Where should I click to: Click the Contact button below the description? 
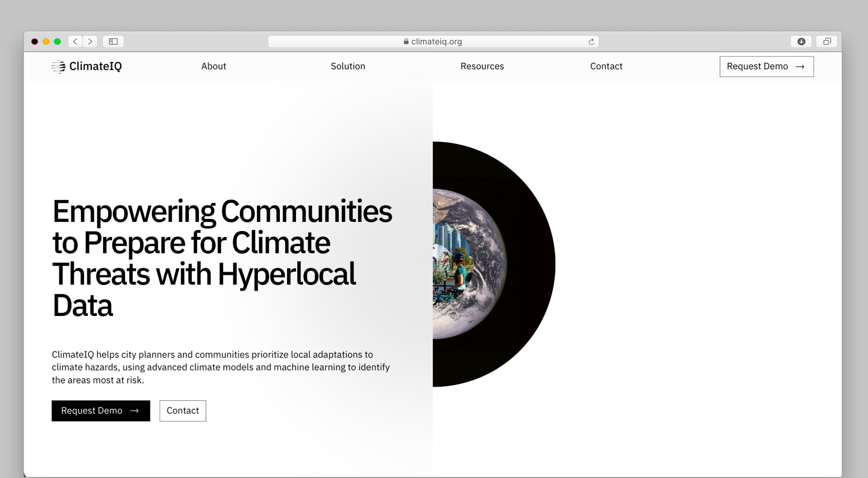tap(182, 411)
